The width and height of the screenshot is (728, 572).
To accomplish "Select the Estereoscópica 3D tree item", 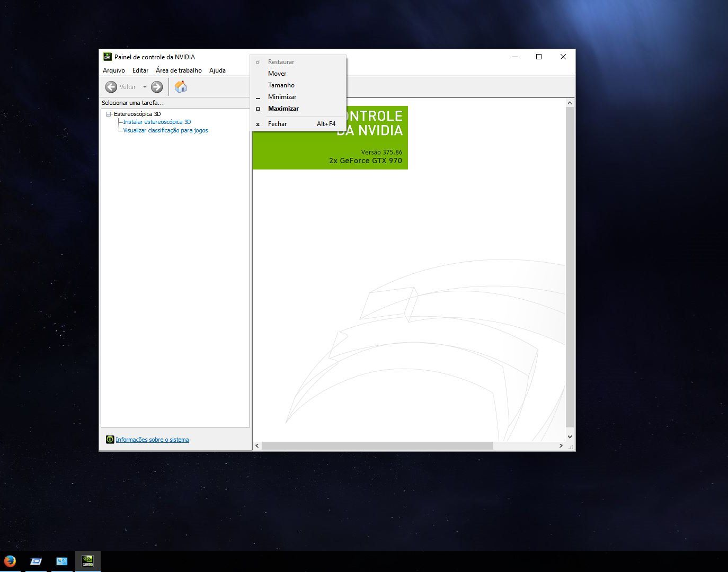I will (x=137, y=114).
